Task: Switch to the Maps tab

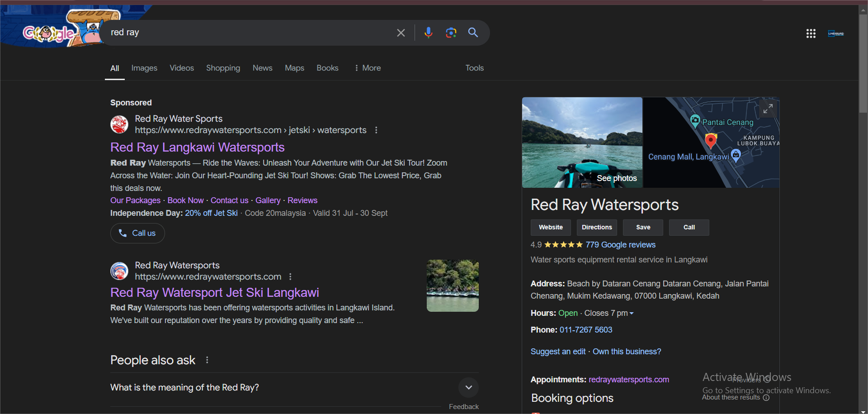Action: click(x=294, y=68)
